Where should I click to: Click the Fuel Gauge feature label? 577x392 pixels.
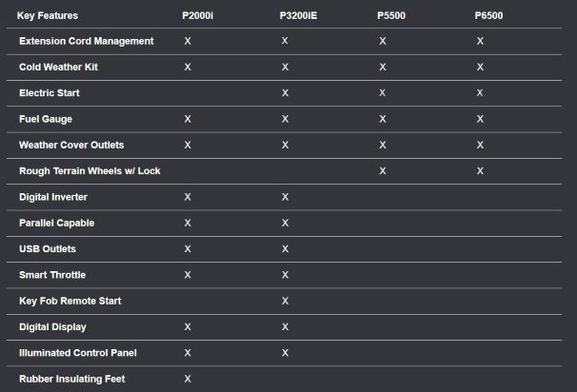point(46,119)
